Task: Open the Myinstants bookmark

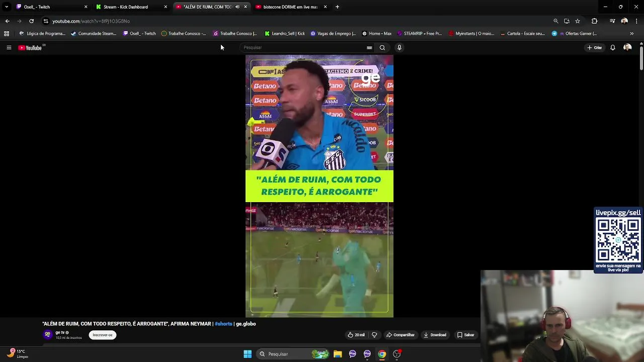Action: tap(470, 34)
